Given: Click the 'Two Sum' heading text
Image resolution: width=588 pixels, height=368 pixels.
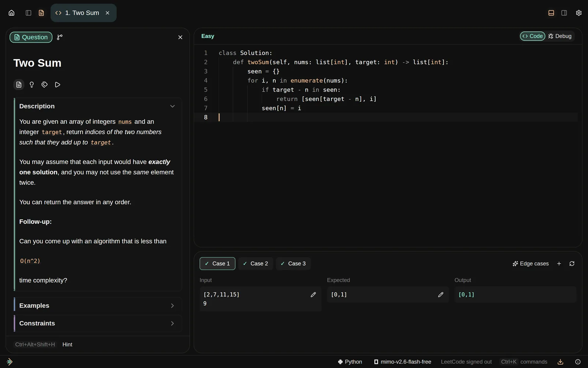Looking at the screenshot, I should tap(37, 63).
